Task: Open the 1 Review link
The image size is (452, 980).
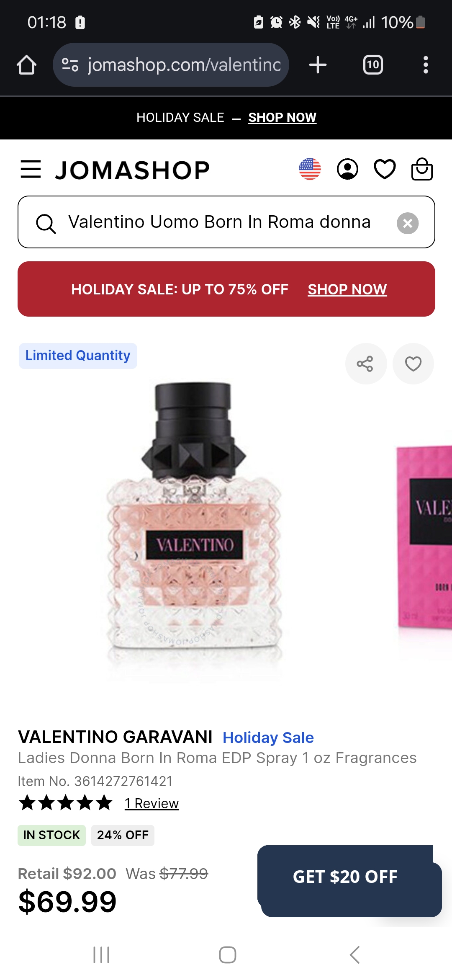Action: pyautogui.click(x=152, y=803)
